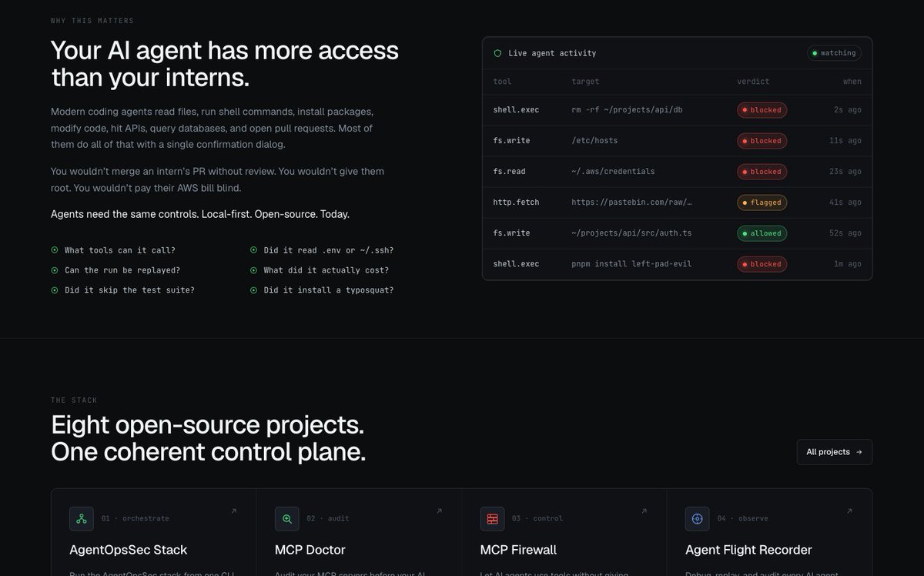
Task: Click the AgentOpsSec Stack orchestrate icon
Action: tap(82, 519)
